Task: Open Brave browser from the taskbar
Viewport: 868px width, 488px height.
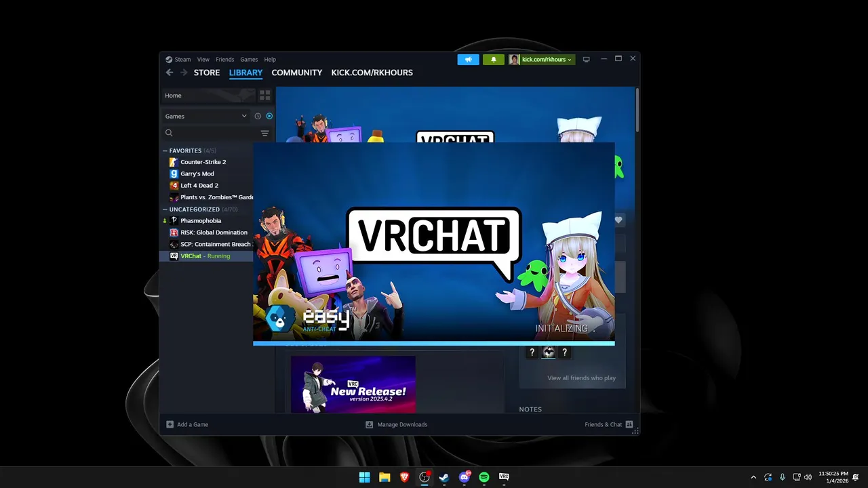Action: click(405, 477)
